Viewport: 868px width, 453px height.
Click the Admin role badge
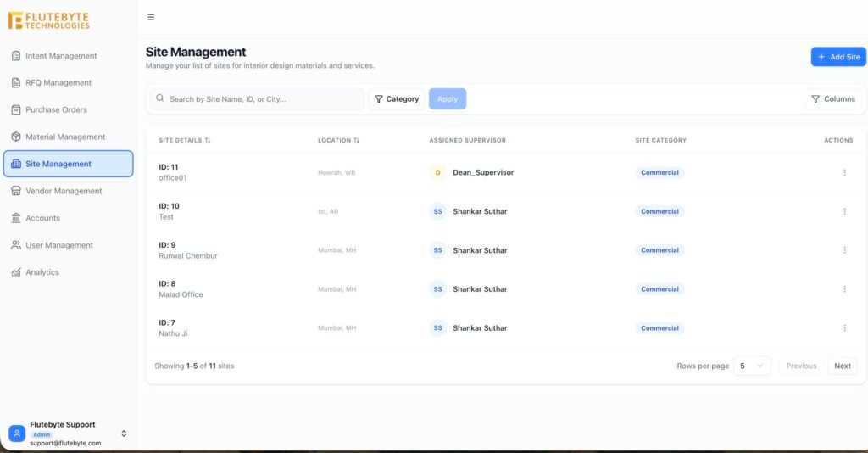click(x=42, y=434)
